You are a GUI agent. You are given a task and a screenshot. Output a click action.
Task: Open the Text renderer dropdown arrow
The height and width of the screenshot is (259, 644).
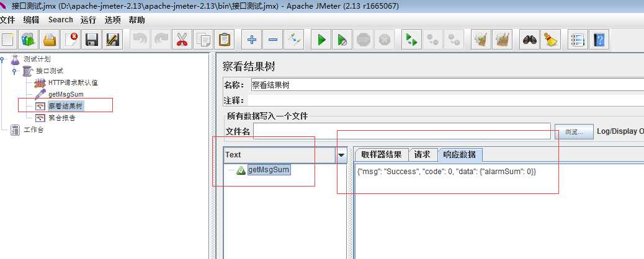coord(341,155)
